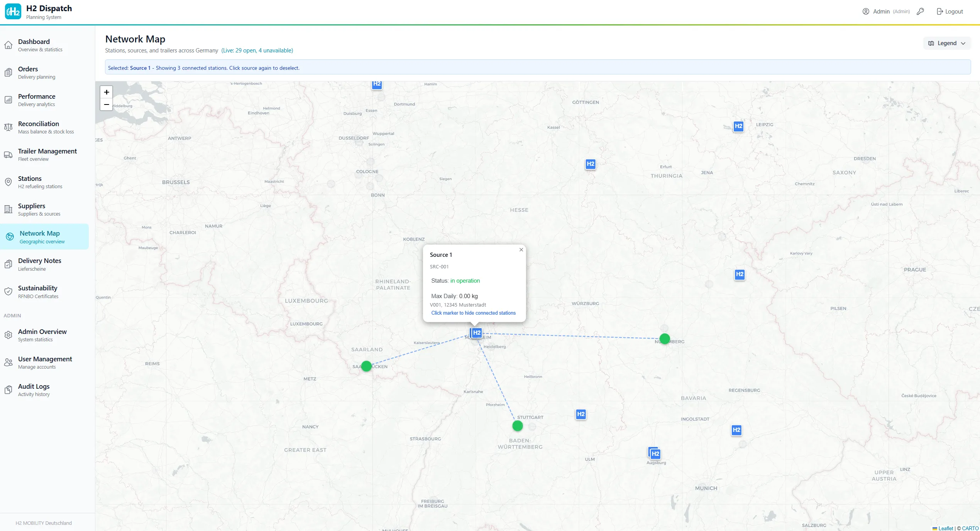Click green station dot near Saarbrücken
The width and height of the screenshot is (980, 531).
pos(366,366)
